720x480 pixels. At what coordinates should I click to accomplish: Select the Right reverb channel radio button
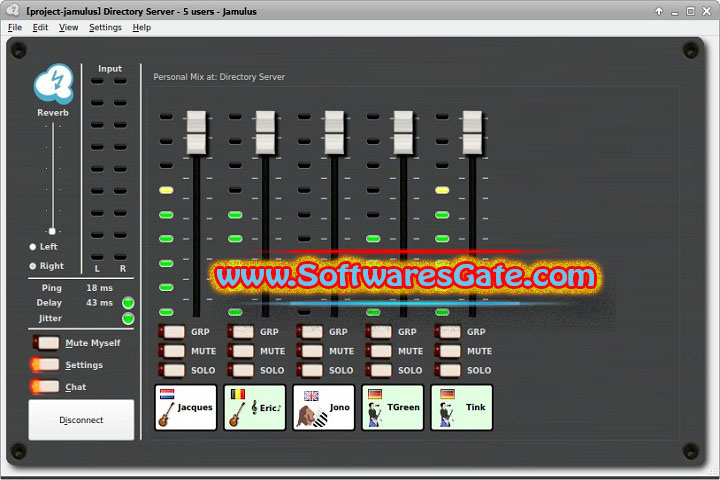point(33,266)
